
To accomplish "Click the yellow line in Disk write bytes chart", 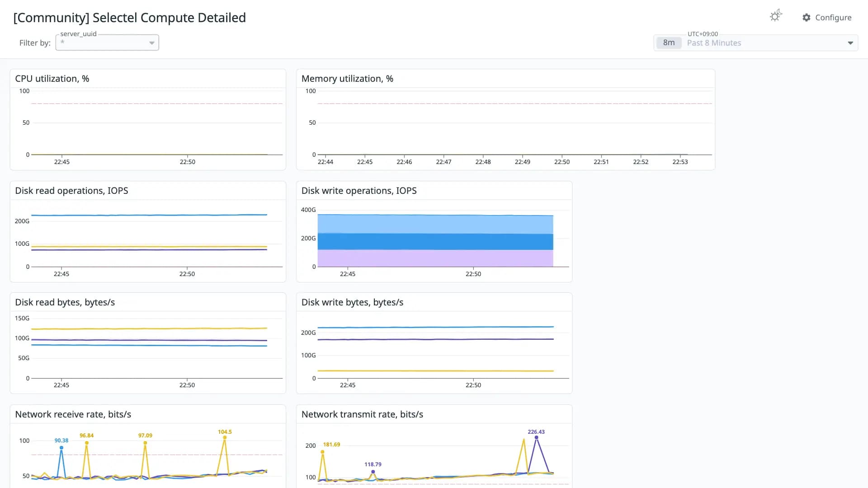I will coord(435,371).
